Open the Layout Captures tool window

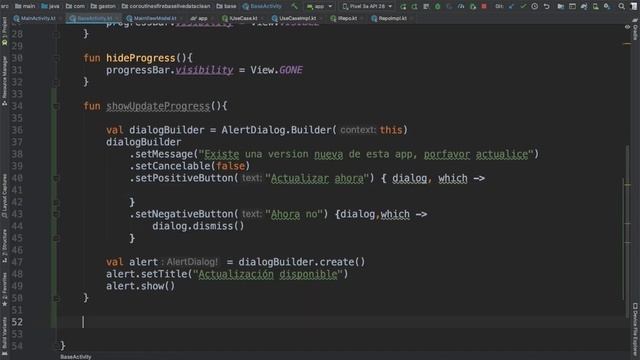[x=4, y=196]
